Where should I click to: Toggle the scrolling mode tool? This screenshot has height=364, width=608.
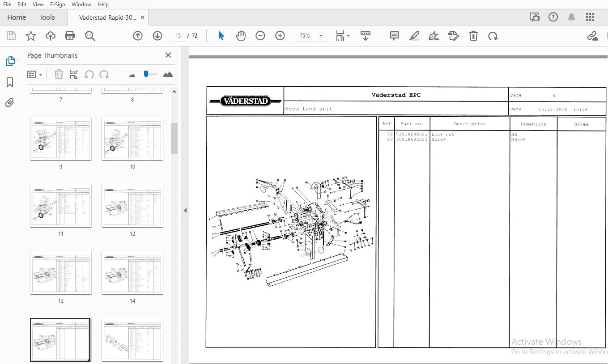(x=366, y=36)
